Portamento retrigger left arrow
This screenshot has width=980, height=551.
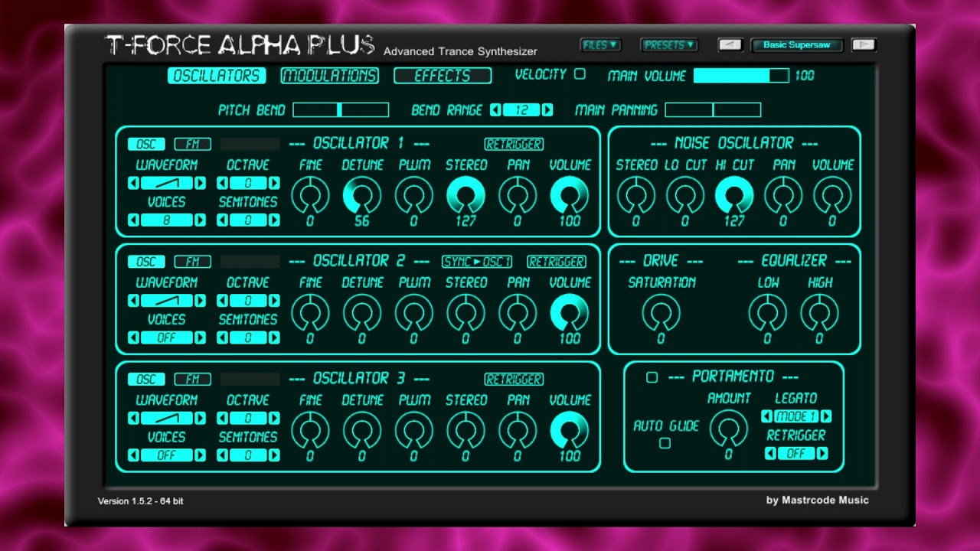coord(770,454)
